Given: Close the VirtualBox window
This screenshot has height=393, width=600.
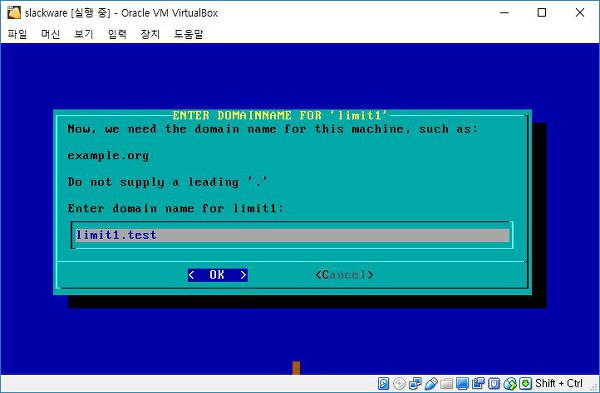Looking at the screenshot, I should (580, 13).
